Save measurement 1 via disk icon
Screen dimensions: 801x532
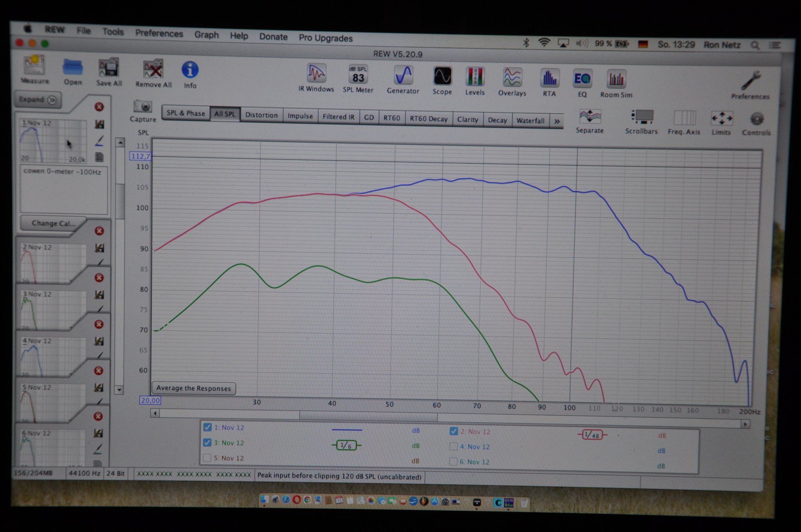point(99,124)
